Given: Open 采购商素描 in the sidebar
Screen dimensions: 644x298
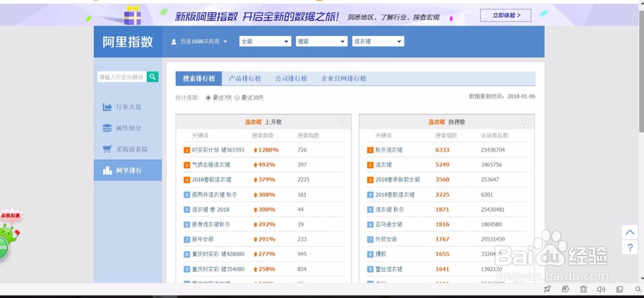Looking at the screenshot, I should (x=128, y=149).
